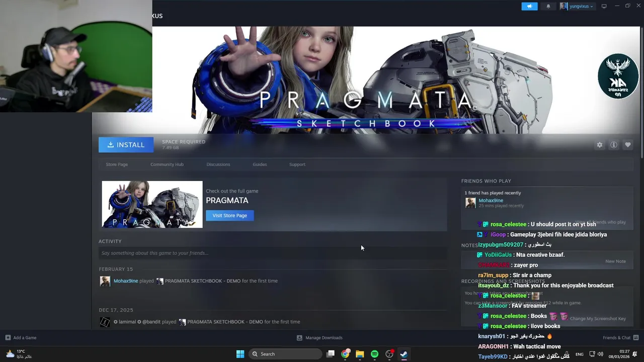Click the SPACE REQUIRED label
The width and height of the screenshot is (644, 362).
(184, 142)
